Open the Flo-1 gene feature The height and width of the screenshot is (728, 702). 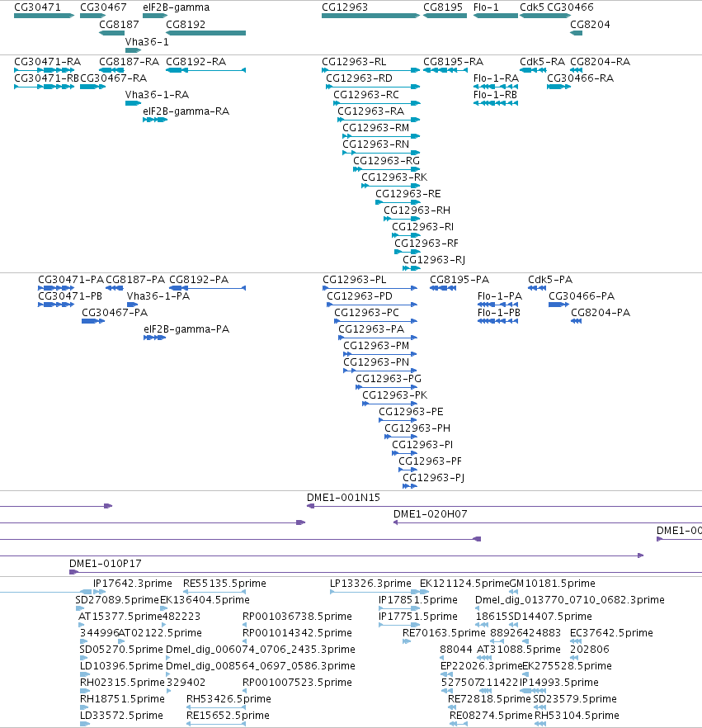click(x=496, y=16)
